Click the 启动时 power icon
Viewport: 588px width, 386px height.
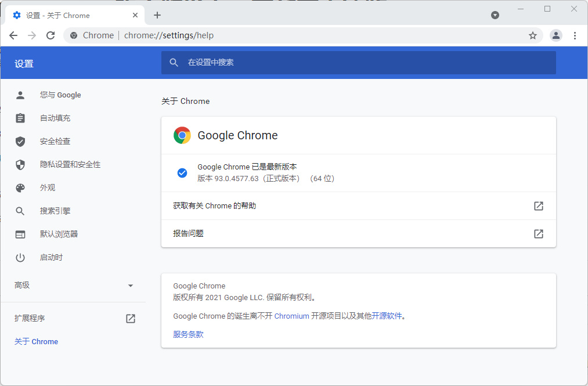(x=20, y=257)
